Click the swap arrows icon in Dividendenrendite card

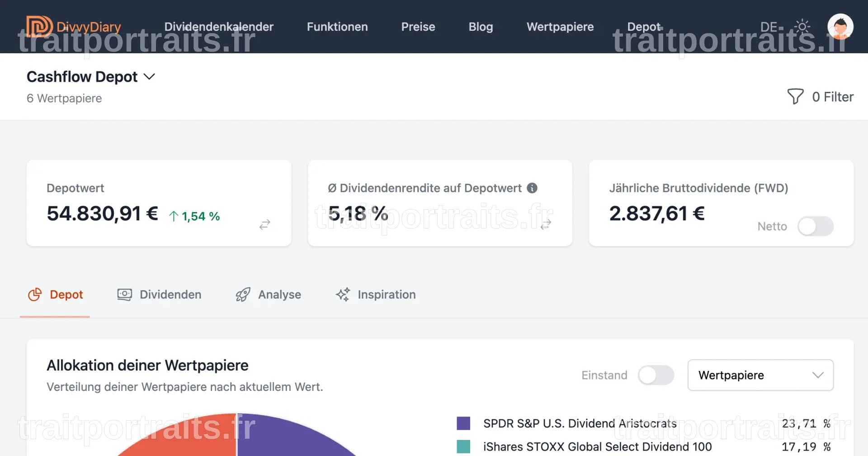[x=546, y=224]
